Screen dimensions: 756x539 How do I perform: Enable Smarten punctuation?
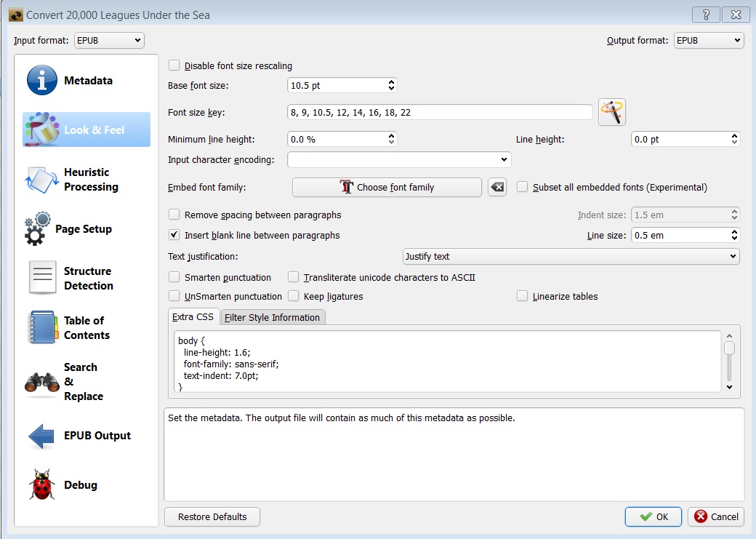coord(174,277)
